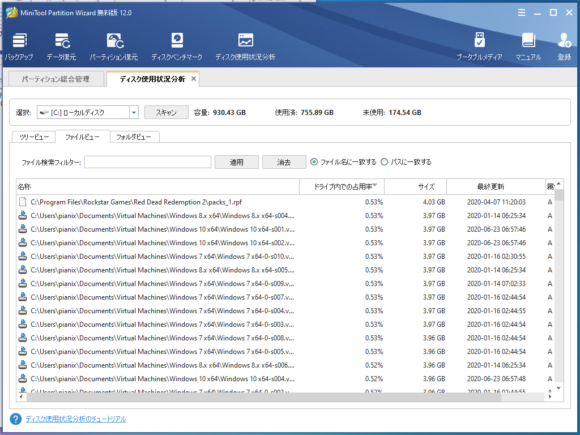
Task: Create ブータブルメディア bootable media
Action: 479,47
